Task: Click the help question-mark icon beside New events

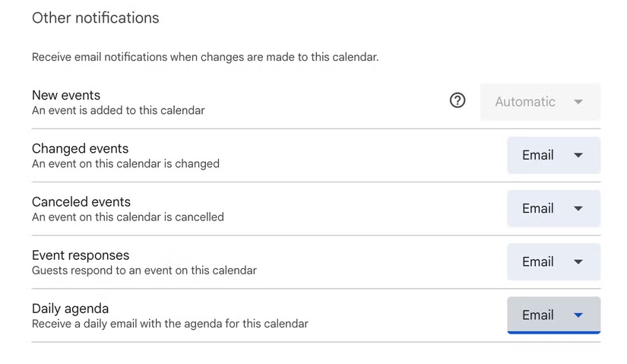Action: point(458,100)
